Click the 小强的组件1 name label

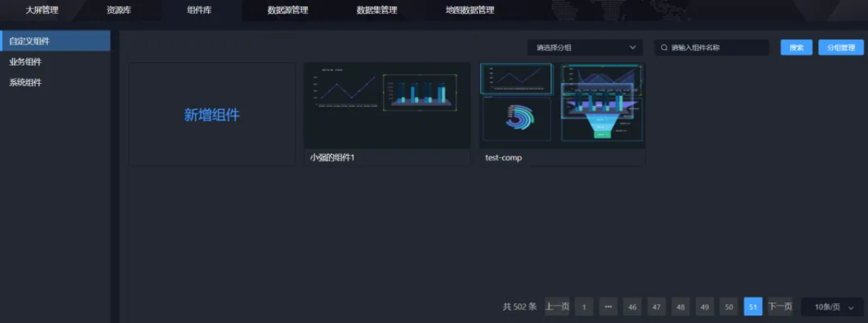click(333, 157)
